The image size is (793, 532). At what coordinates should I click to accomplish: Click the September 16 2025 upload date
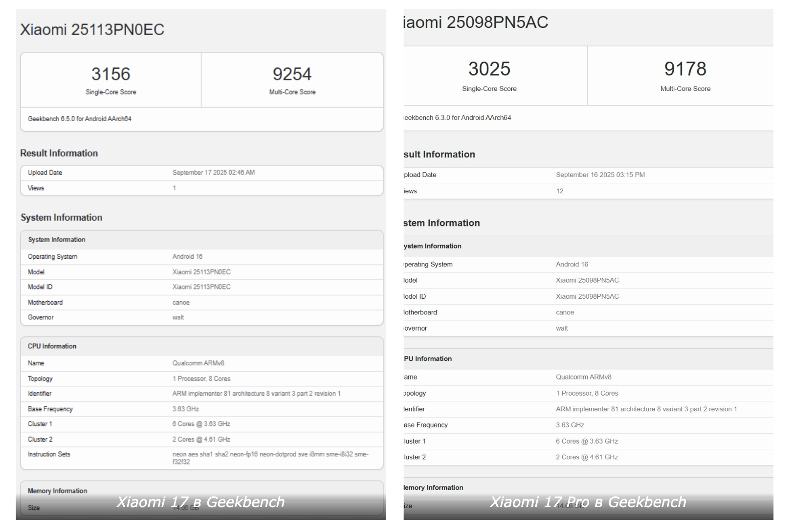[600, 175]
